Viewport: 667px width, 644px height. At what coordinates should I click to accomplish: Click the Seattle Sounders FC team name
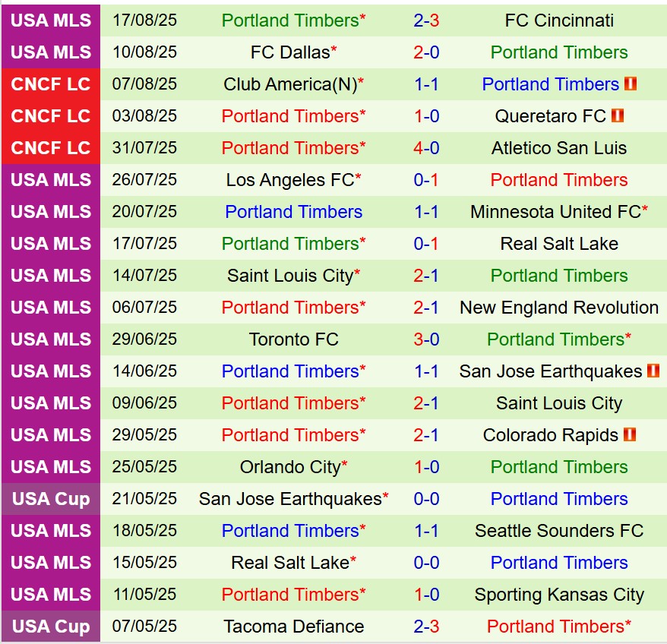(x=559, y=531)
